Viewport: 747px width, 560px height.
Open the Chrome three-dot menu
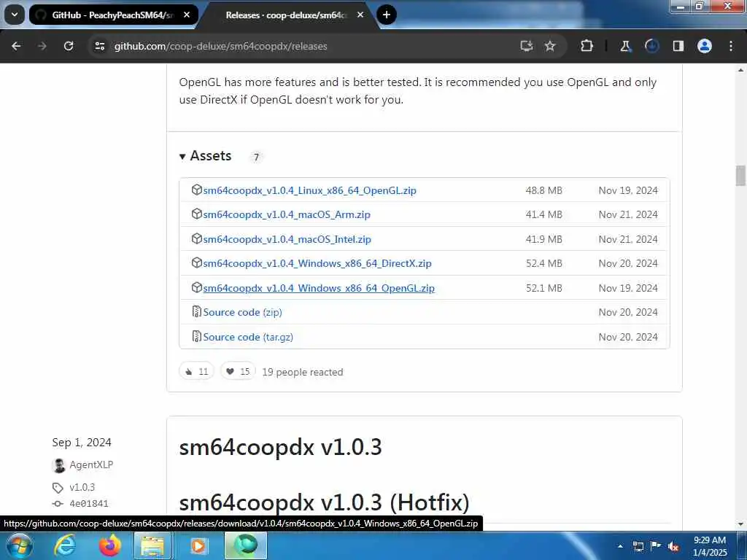(731, 46)
